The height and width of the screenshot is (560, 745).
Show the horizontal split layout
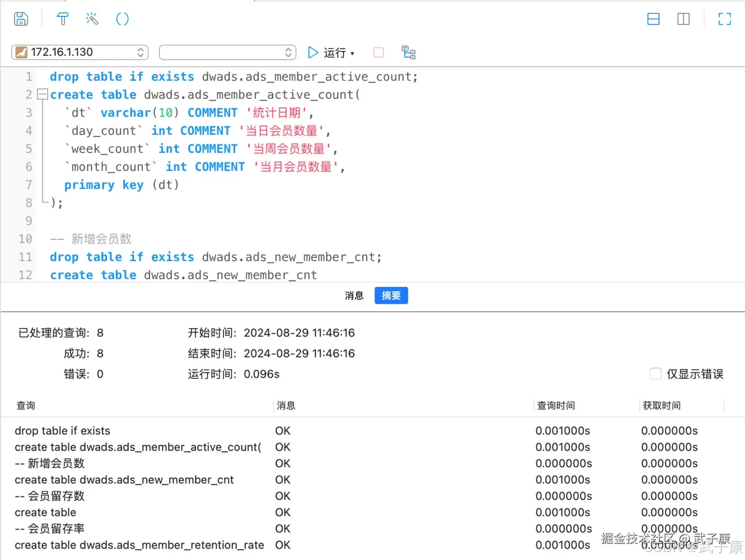pyautogui.click(x=654, y=19)
